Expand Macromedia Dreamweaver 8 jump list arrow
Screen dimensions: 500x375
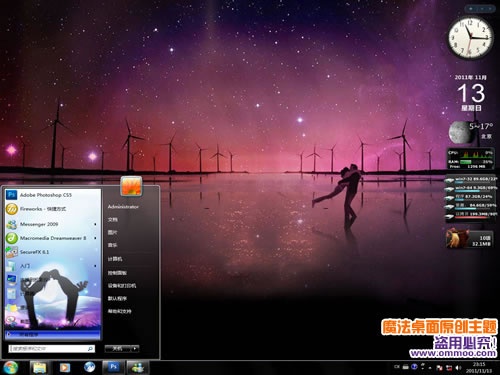pos(96,238)
